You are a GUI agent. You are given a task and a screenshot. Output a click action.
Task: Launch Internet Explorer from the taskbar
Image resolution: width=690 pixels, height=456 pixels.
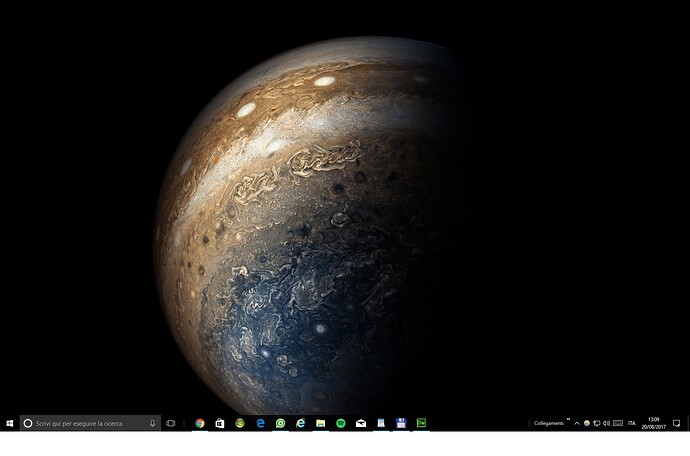pos(301,423)
